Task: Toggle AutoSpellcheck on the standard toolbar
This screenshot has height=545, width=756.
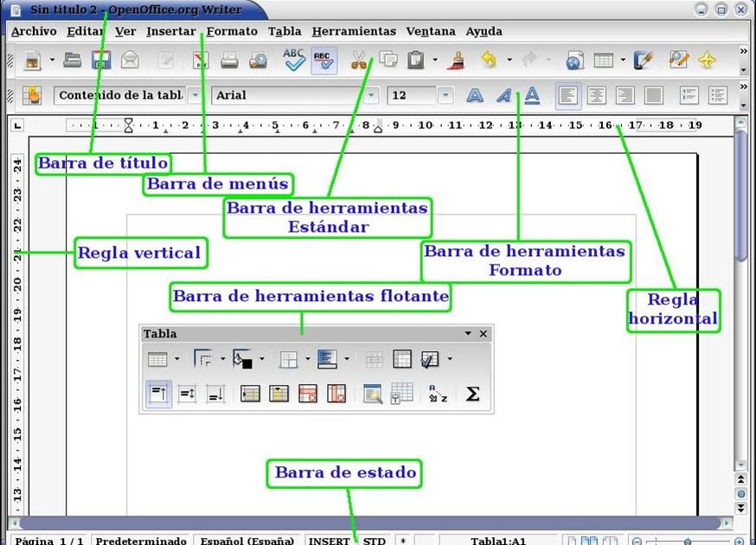Action: point(324,61)
